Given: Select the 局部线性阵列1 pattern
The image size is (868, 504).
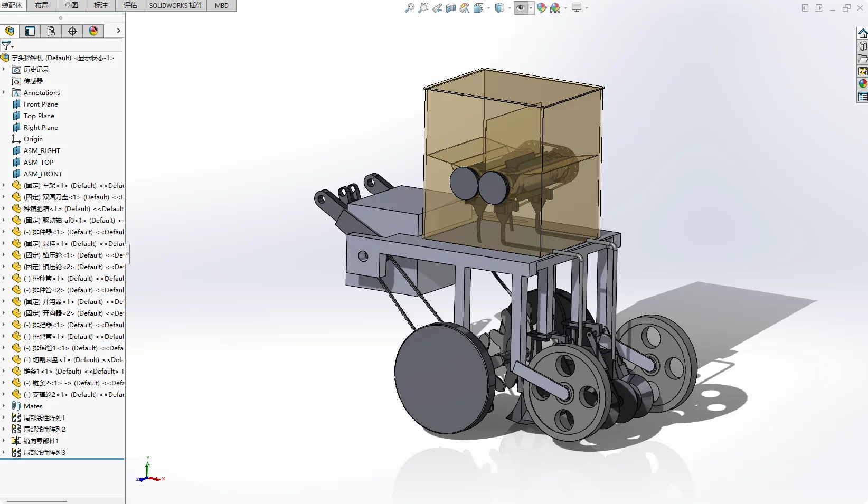Looking at the screenshot, I should (39, 418).
